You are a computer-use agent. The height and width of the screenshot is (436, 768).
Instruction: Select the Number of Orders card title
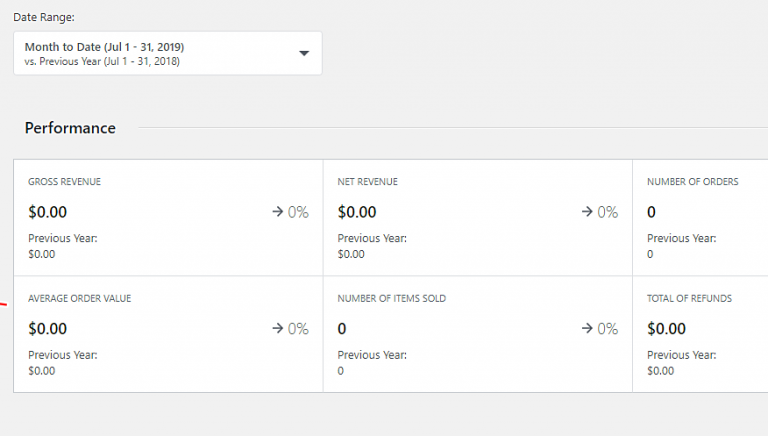tap(692, 182)
